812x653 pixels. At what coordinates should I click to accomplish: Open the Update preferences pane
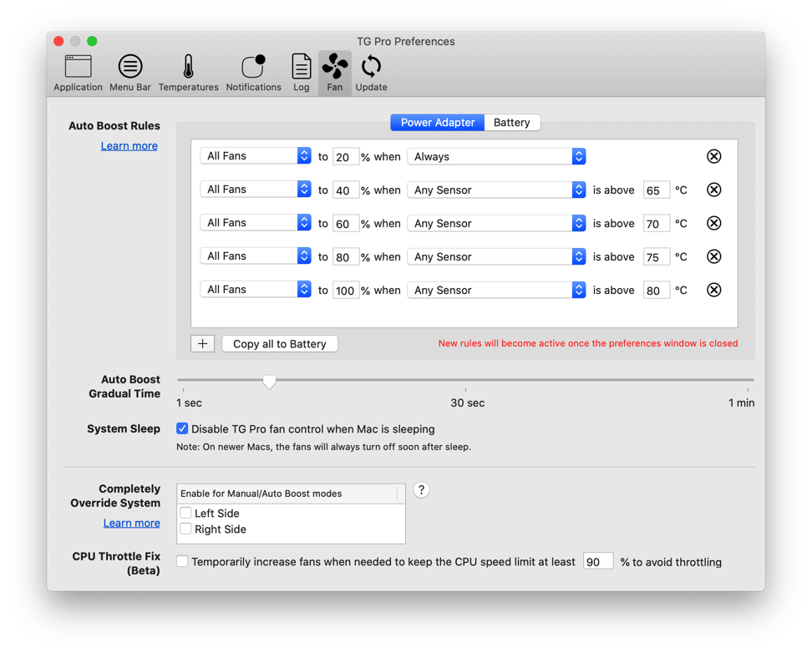pyautogui.click(x=371, y=73)
